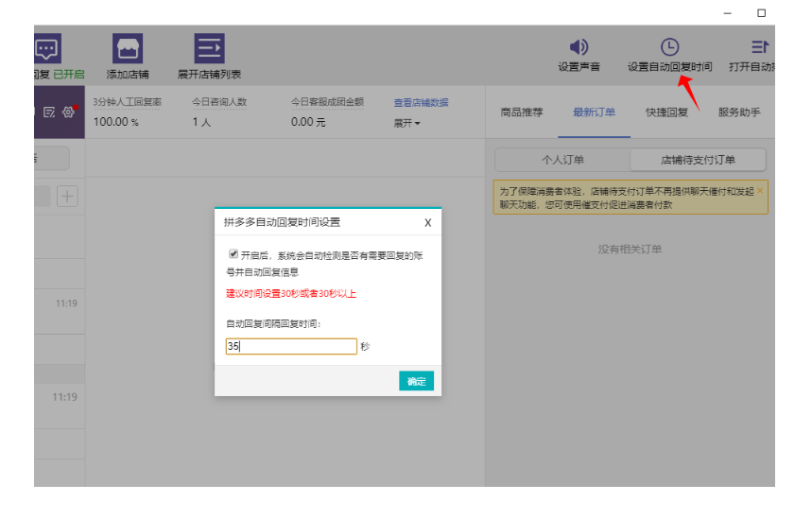Click the 打开自动 list icon

(760, 46)
